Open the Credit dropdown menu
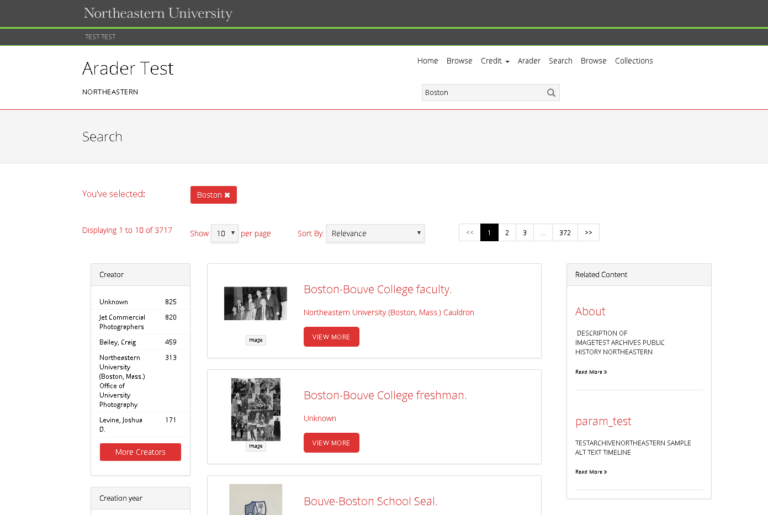The height and width of the screenshot is (515, 768). [x=494, y=61]
